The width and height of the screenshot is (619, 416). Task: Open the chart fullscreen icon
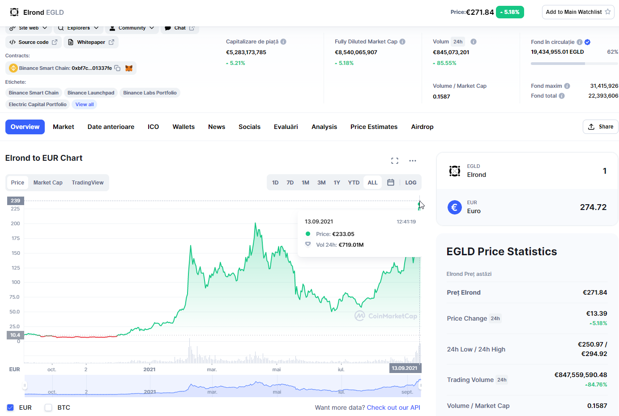point(394,161)
